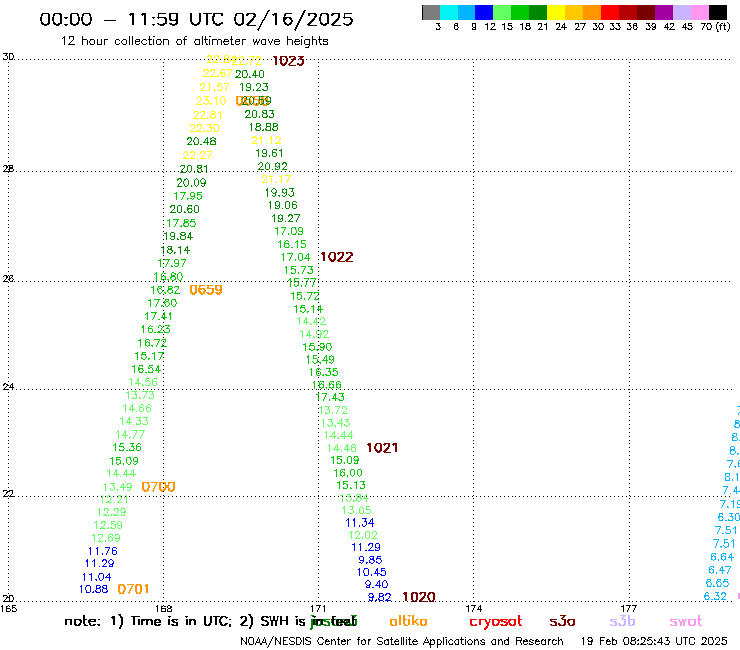740x650 pixels.
Task: Click the orange time stamp 0701
Action: click(134, 589)
